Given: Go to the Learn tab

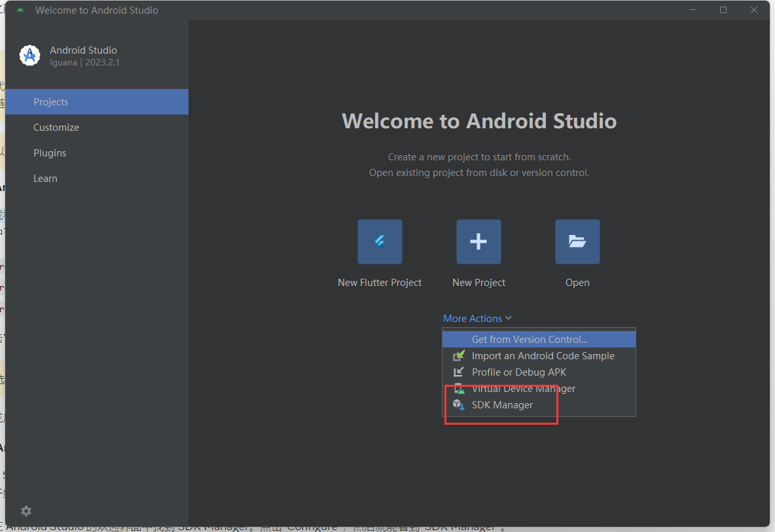Looking at the screenshot, I should click(x=97, y=179).
